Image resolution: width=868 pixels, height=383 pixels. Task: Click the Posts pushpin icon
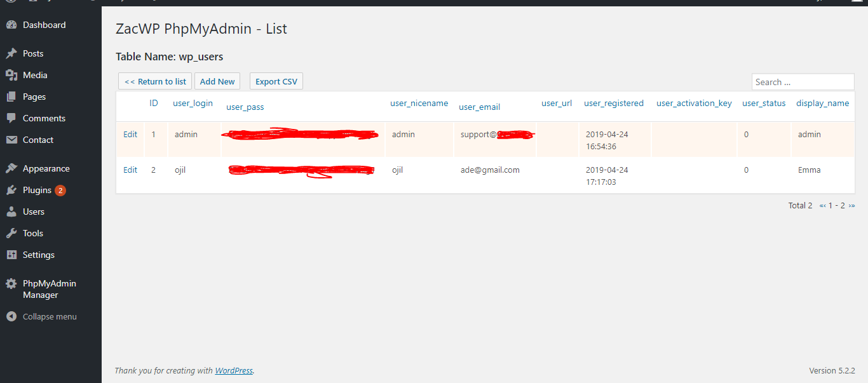pos(11,54)
